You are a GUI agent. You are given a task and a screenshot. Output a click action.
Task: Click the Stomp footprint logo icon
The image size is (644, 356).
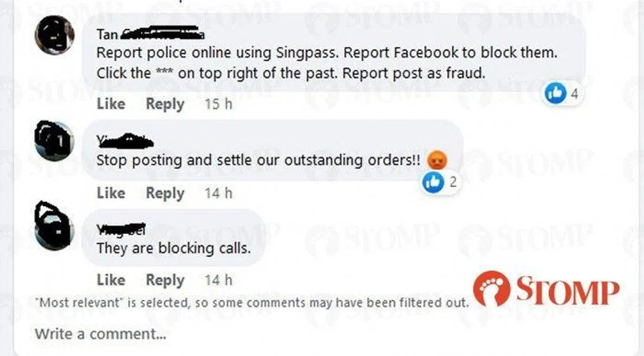492,289
